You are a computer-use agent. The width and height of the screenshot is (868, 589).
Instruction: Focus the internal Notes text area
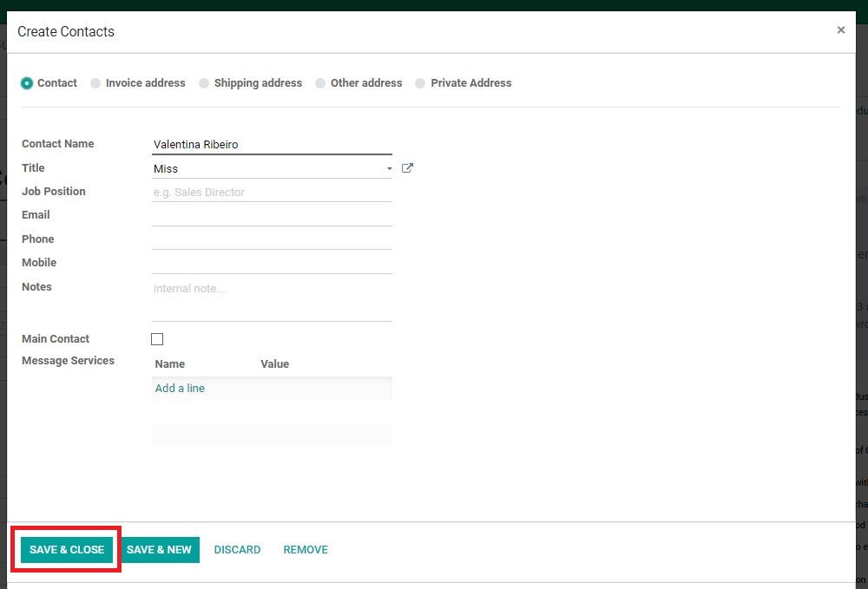[x=272, y=300]
